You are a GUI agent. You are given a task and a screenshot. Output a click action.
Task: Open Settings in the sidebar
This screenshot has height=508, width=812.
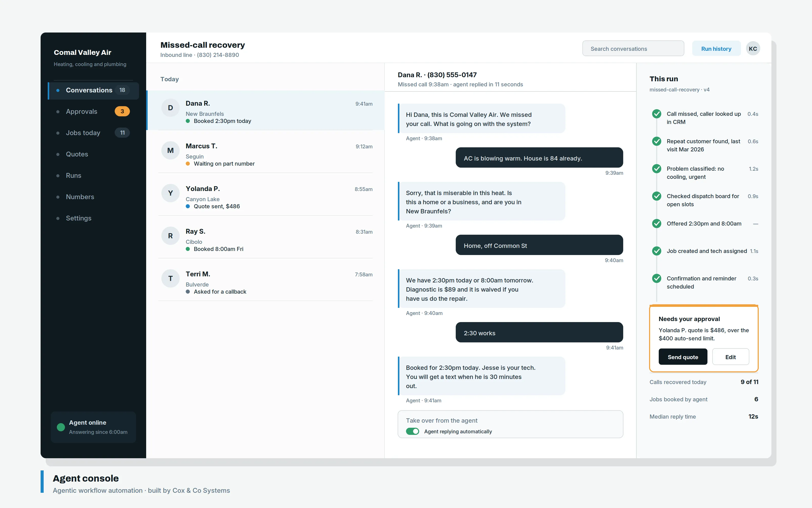pyautogui.click(x=93, y=218)
